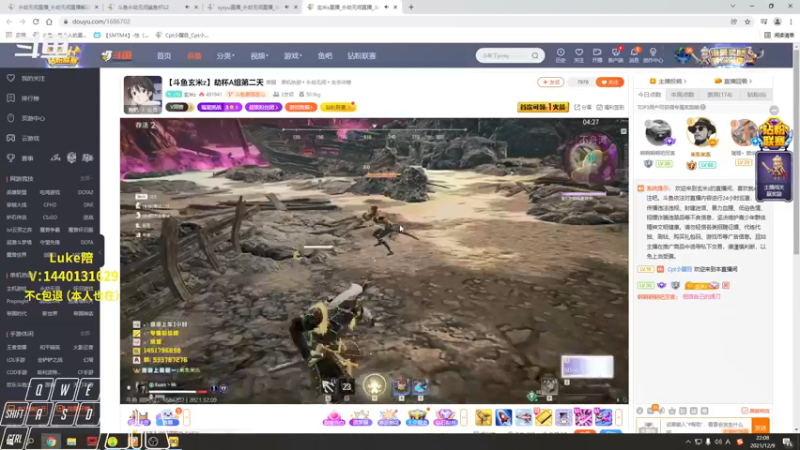
Task: Open the 客户端 download icon in header
Action: click(616, 55)
